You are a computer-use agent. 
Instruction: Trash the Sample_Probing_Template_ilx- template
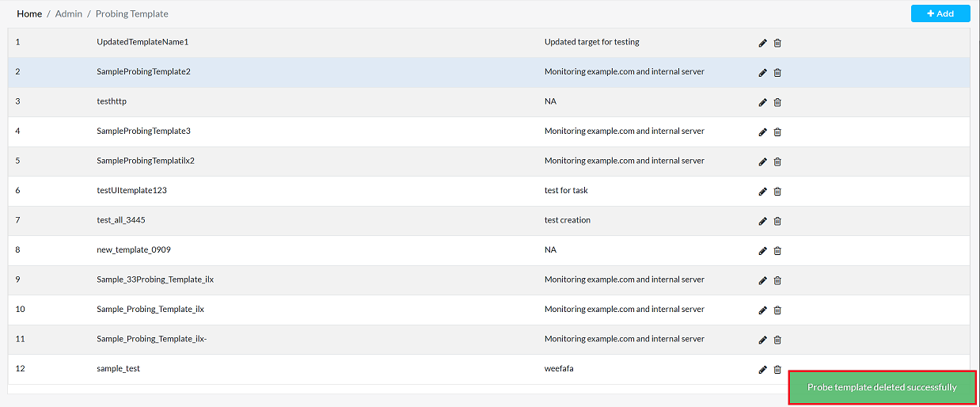click(x=777, y=340)
